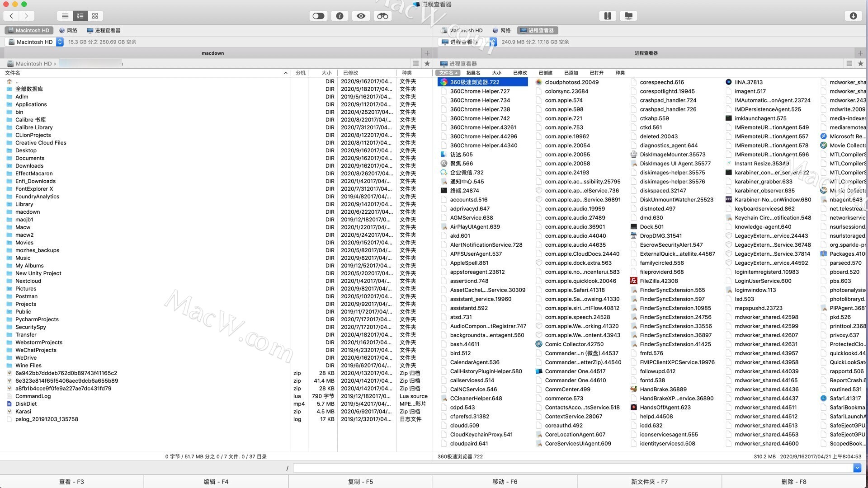Select 进程查看器 tab in right pane
868x488 pixels.
pos(537,30)
